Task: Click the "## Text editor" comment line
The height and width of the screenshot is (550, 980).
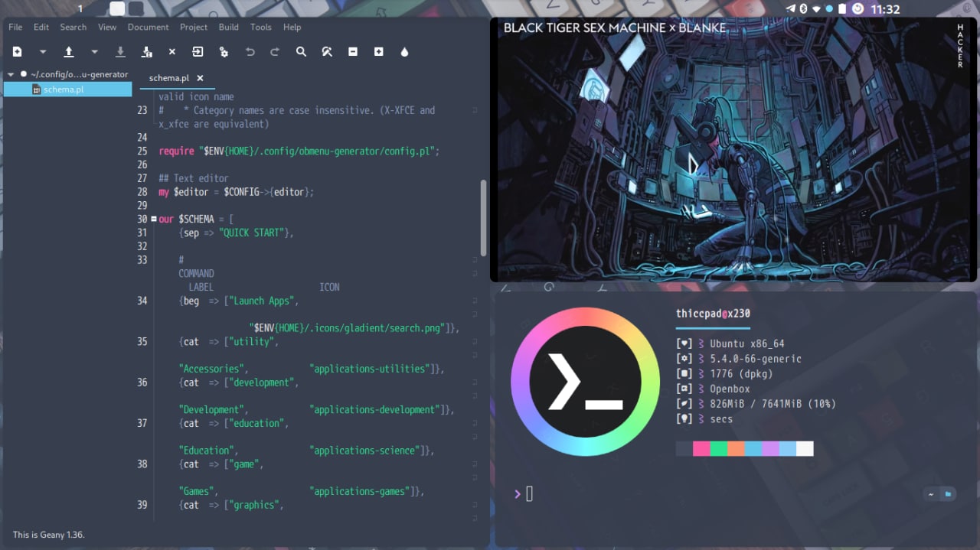Action: coord(194,178)
